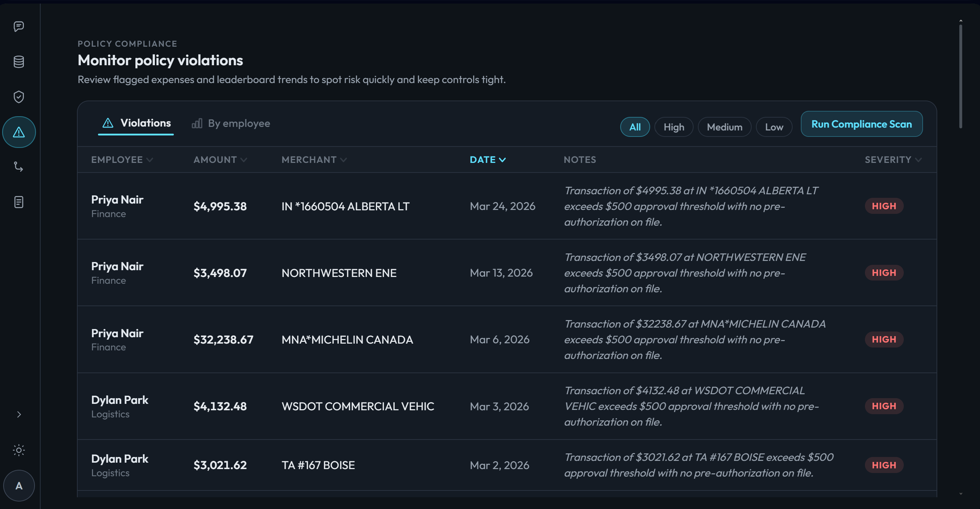The height and width of the screenshot is (509, 980).
Task: Click the shield checkmark sidebar icon
Action: click(x=19, y=97)
